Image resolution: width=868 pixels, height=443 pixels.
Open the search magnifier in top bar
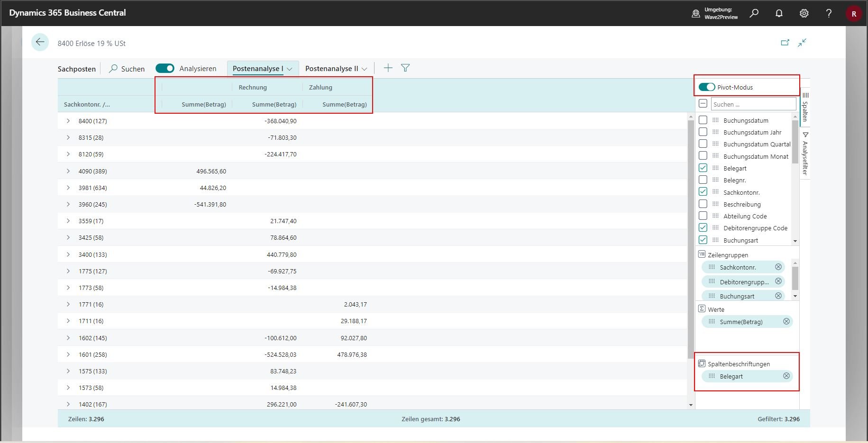point(754,13)
